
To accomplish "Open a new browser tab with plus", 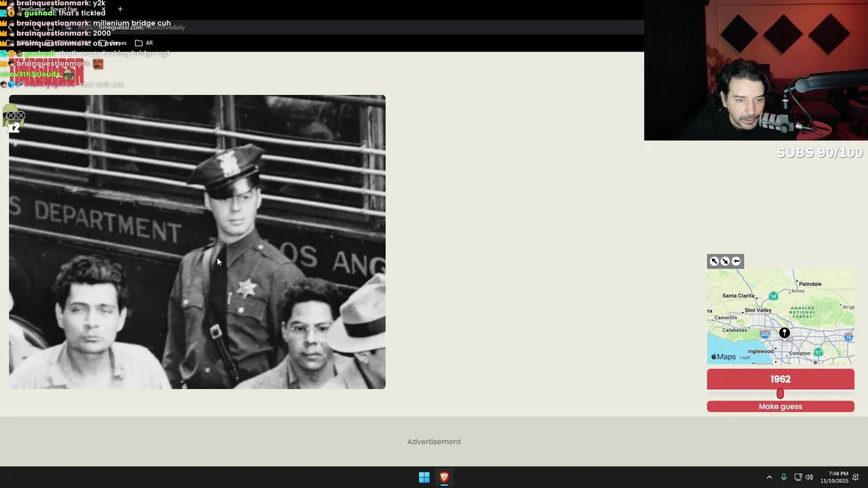I will [x=120, y=9].
